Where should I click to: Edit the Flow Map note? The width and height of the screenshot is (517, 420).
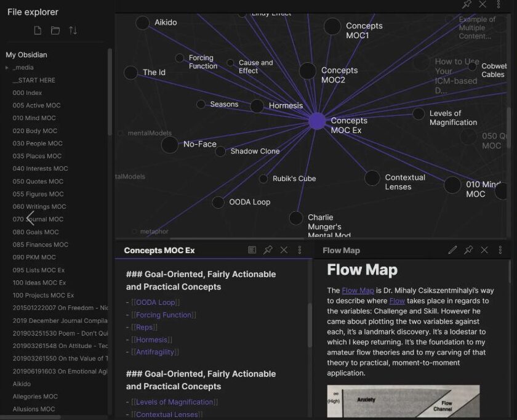452,250
